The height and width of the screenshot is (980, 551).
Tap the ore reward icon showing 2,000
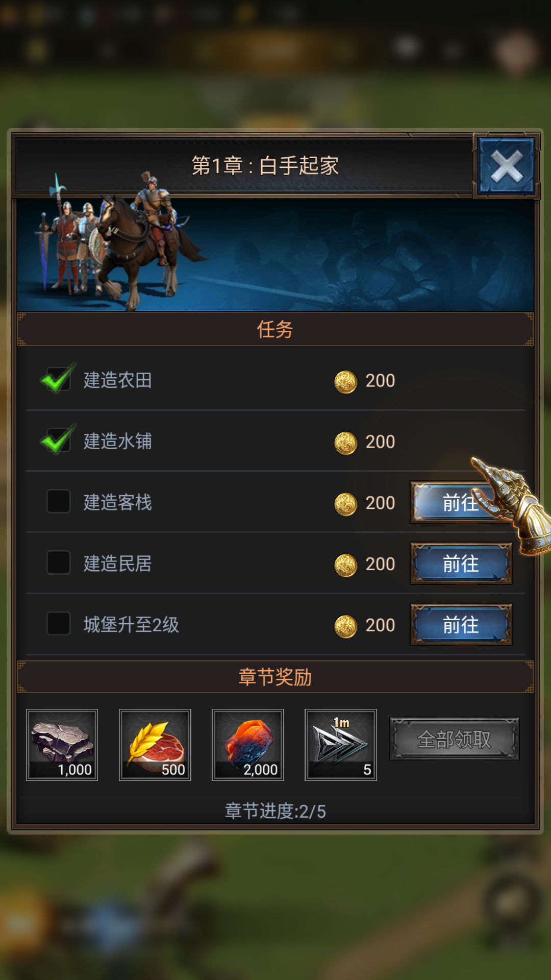click(248, 745)
